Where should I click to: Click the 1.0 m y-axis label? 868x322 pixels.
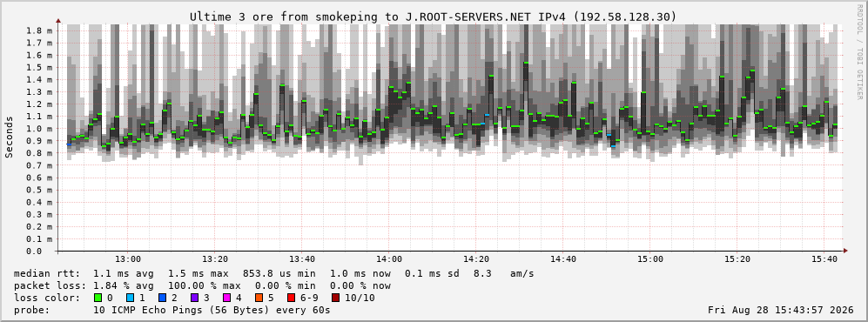pyautogui.click(x=39, y=128)
